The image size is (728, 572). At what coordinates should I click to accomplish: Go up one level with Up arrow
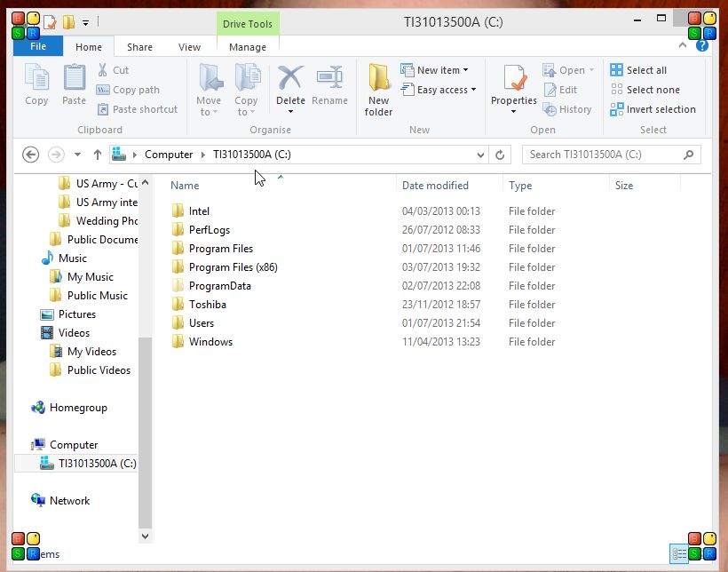97,155
